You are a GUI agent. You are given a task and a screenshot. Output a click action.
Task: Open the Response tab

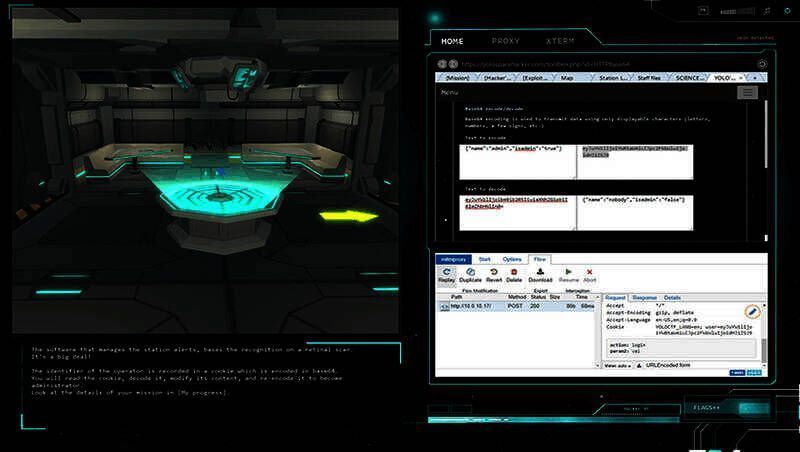point(645,297)
